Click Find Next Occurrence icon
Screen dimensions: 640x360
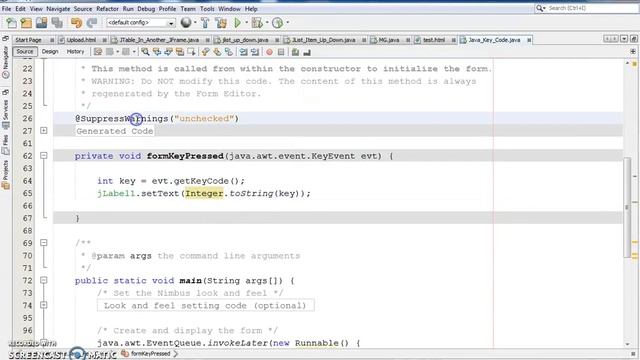pos(168,52)
